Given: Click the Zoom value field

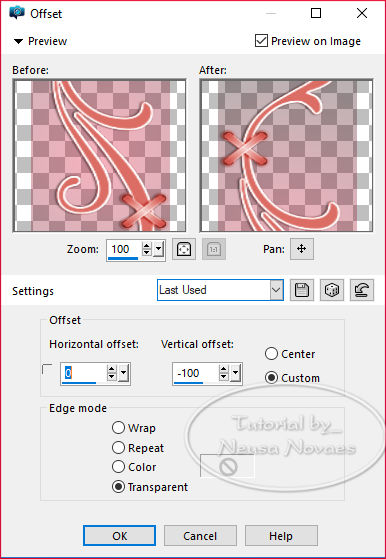Looking at the screenshot, I should (124, 249).
